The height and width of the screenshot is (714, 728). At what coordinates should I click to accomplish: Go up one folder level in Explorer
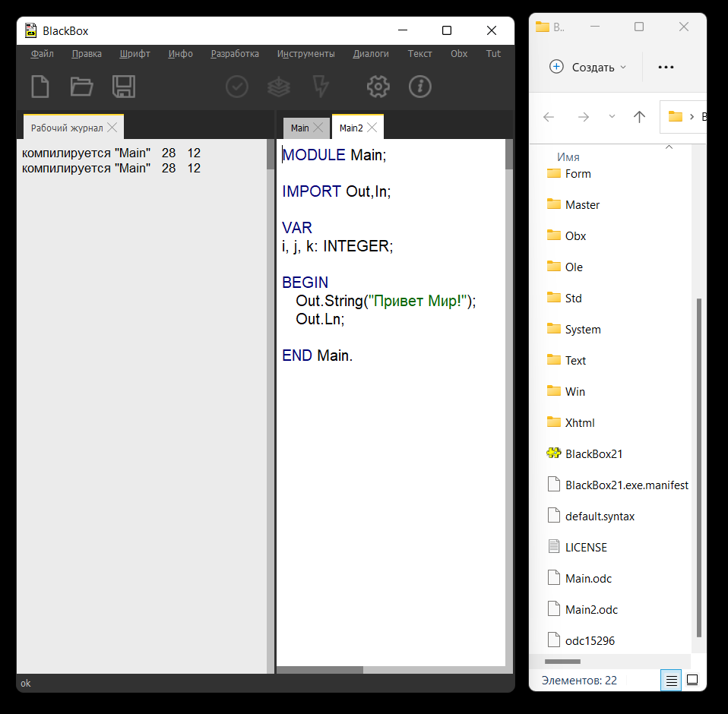(639, 117)
